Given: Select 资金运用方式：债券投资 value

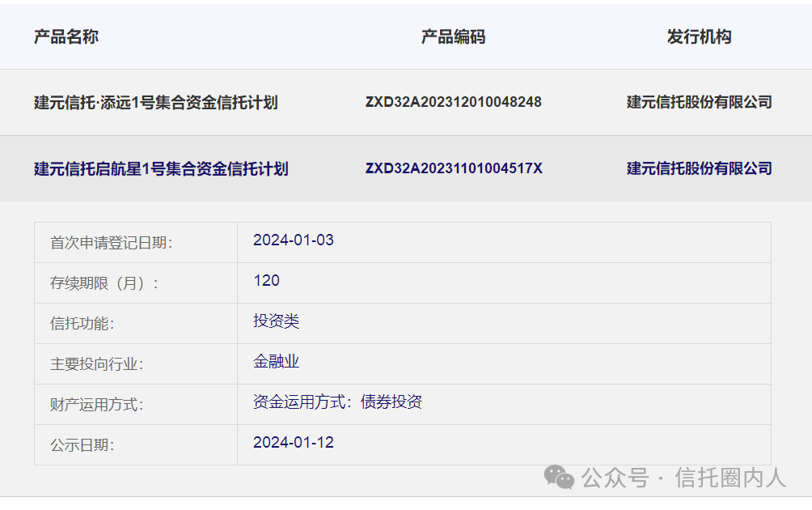Looking at the screenshot, I should point(337,402).
